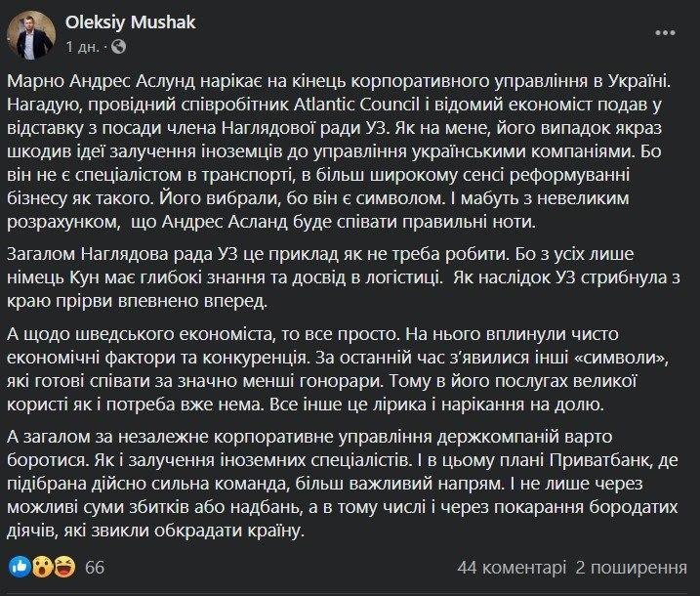Click the quoted word «символи» in the post
700x596 pixels.
point(620,358)
